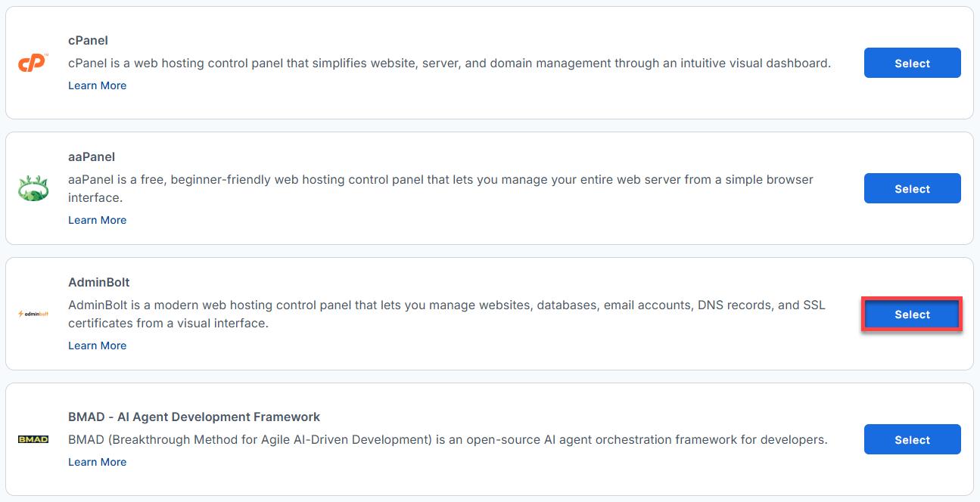Click the cPanel logo icon
This screenshot has width=980, height=502.
33,64
